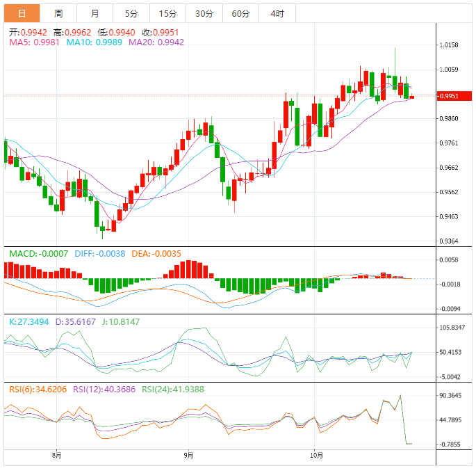
Task: Click the 105.8347 KDJ axis label
Action: coord(452,328)
